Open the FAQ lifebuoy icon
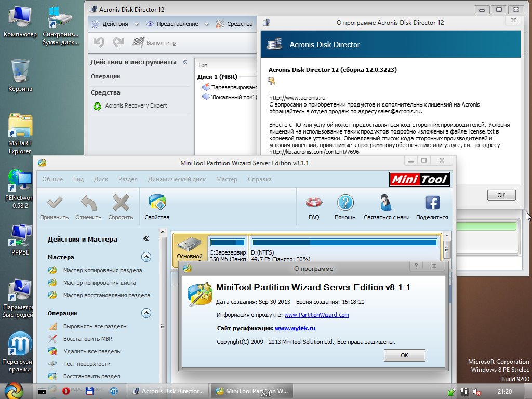 pyautogui.click(x=314, y=208)
